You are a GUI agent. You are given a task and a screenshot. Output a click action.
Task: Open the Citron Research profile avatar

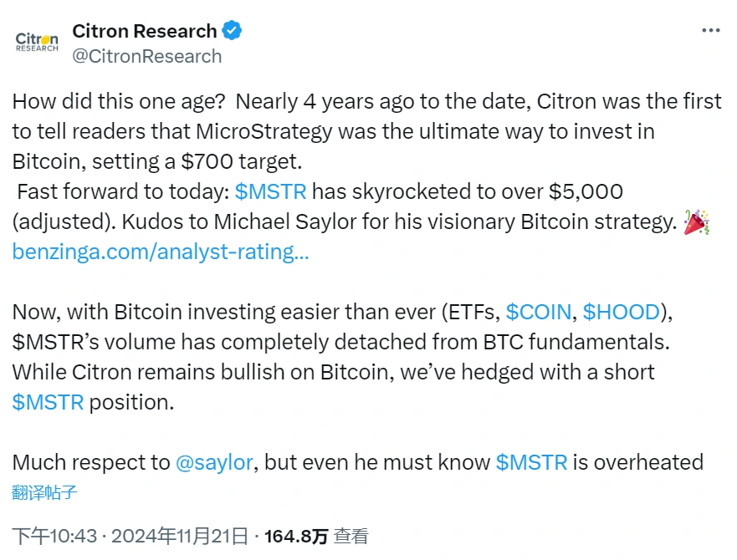pyautogui.click(x=37, y=42)
